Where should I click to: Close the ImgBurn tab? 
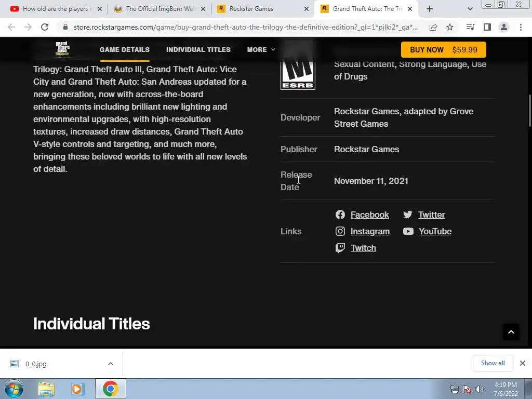coord(203,9)
